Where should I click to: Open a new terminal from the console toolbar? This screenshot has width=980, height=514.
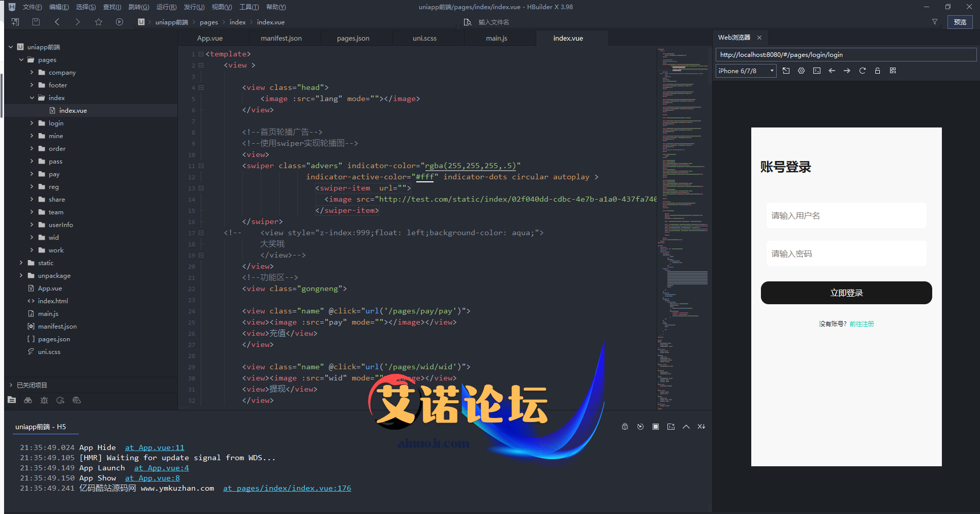point(671,427)
